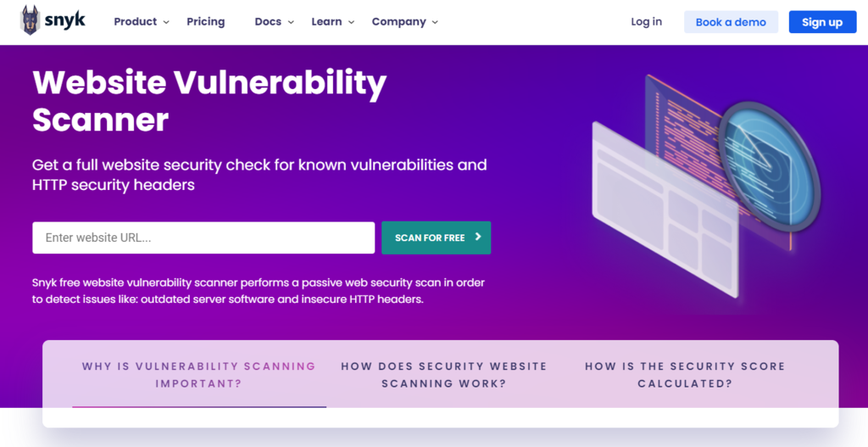Click the Log in link
The height and width of the screenshot is (447, 868).
[646, 22]
